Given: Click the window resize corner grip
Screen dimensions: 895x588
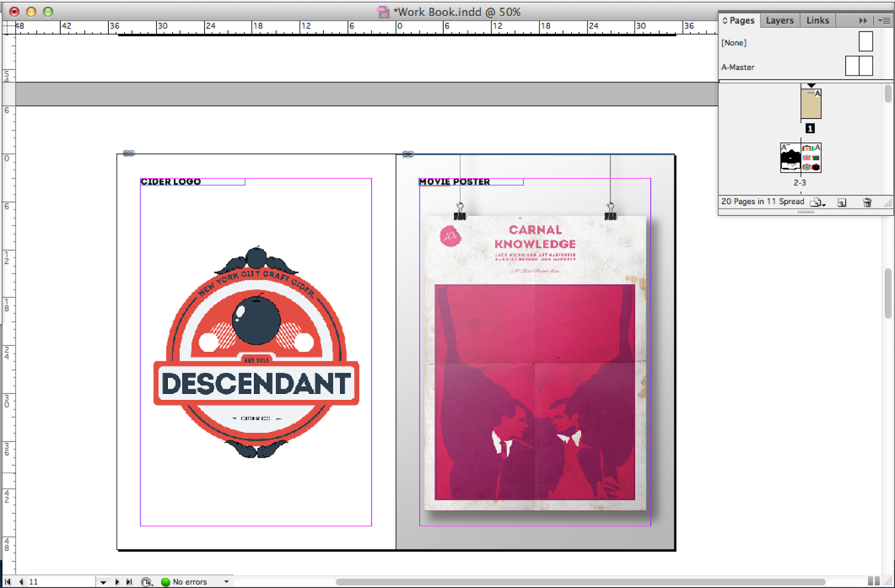Looking at the screenshot, I should (888, 582).
